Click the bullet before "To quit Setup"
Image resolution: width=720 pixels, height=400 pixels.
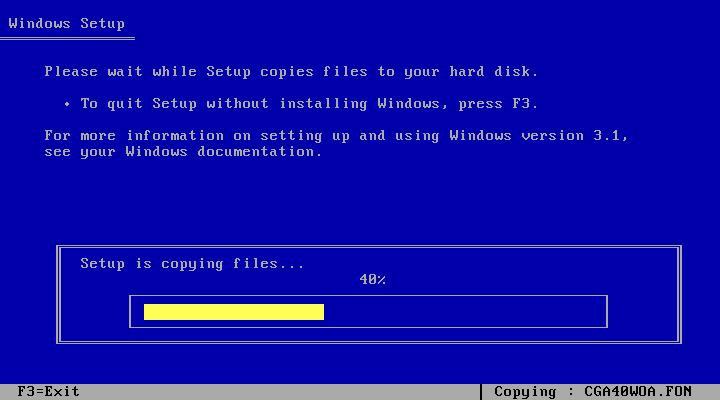click(x=67, y=104)
